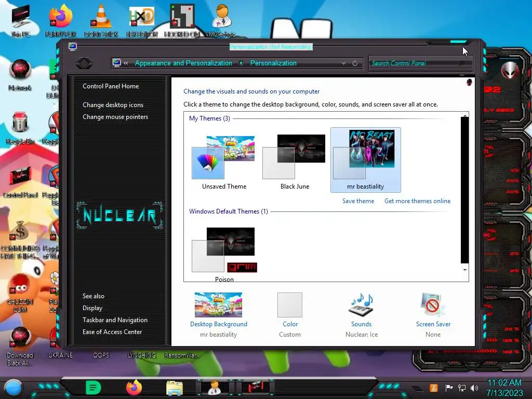Screen dimensions: 532x399
Task: Show hidden system tray icons
Action: [x=417, y=389]
